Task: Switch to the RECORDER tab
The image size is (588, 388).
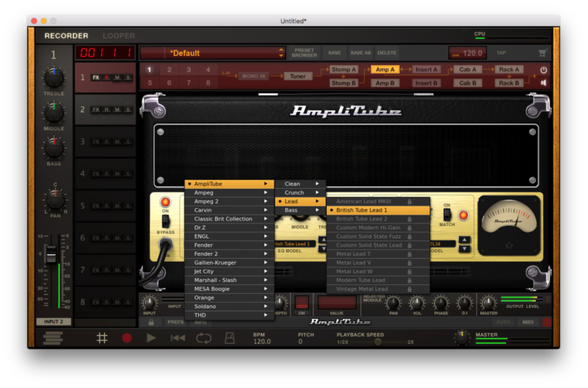Action: [66, 36]
